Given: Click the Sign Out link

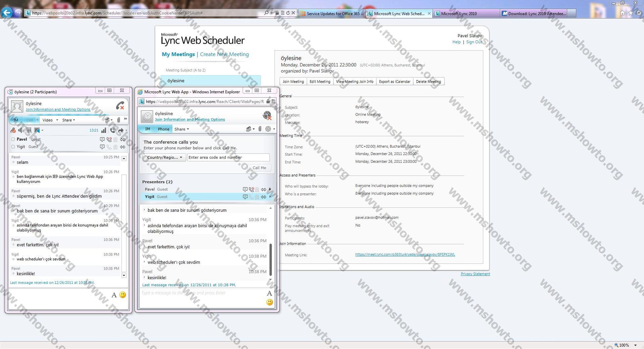Looking at the screenshot, I should point(474,42).
